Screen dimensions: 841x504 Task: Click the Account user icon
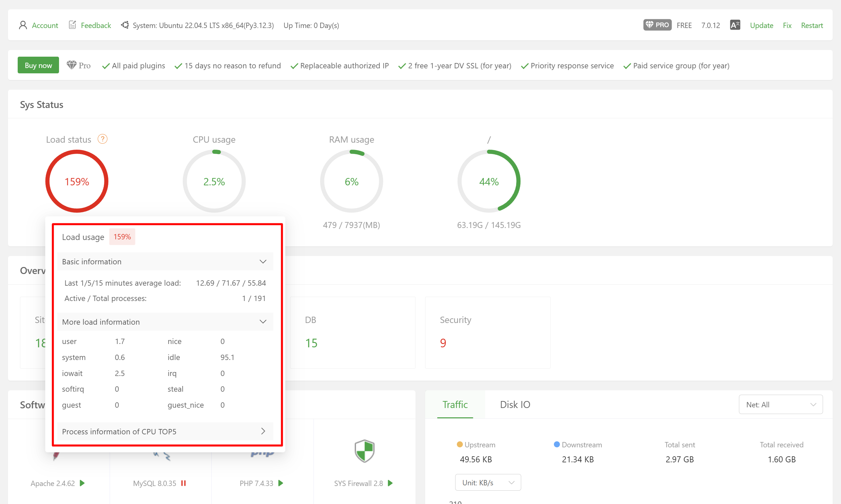(23, 25)
